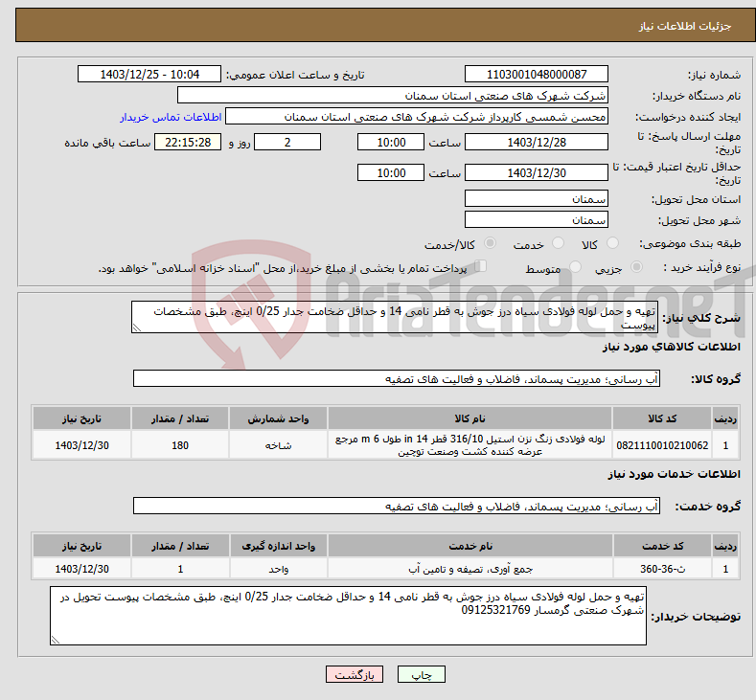Click the resize handle of description text area
The image size is (756, 700).
point(137,328)
